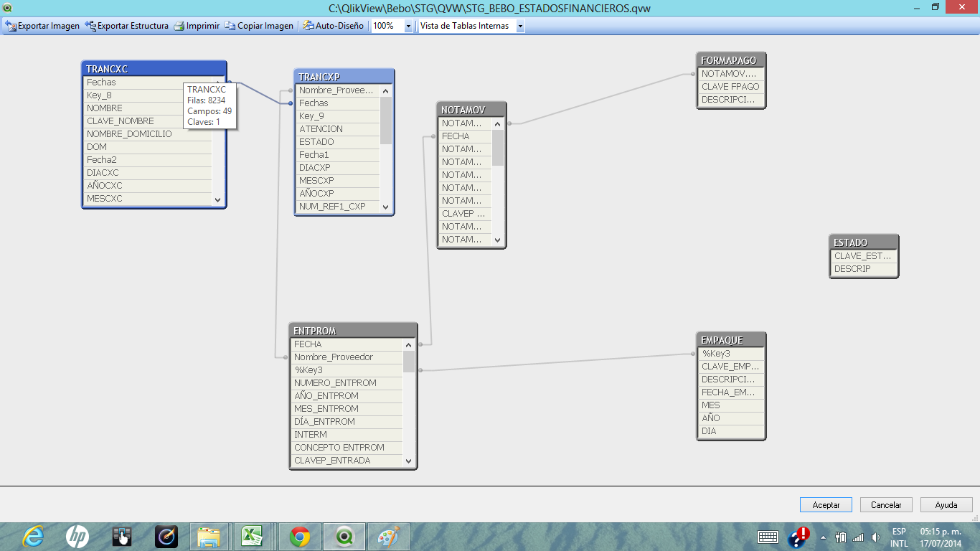Open the zoom percentage dropdown
The width and height of the screenshot is (980, 551).
408,26
